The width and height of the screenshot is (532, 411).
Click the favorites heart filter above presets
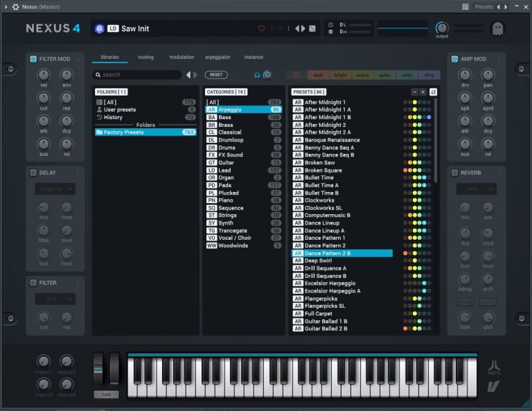pyautogui.click(x=296, y=75)
